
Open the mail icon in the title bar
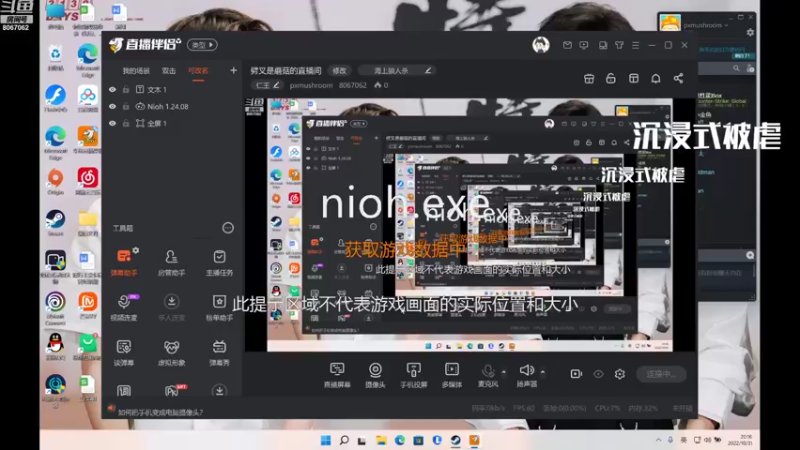pos(567,45)
